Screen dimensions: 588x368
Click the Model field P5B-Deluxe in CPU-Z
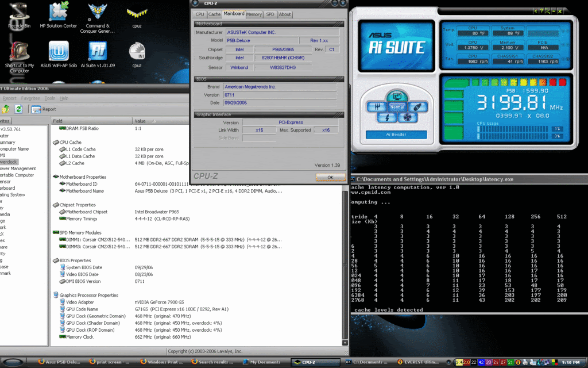[x=262, y=41]
